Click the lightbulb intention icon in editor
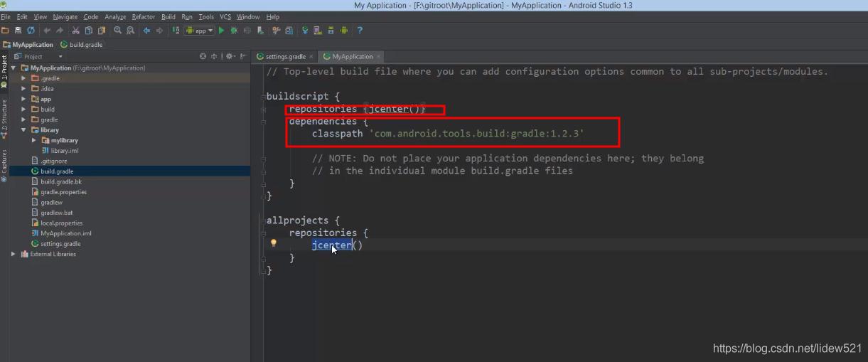868x362 pixels. pyautogui.click(x=273, y=243)
